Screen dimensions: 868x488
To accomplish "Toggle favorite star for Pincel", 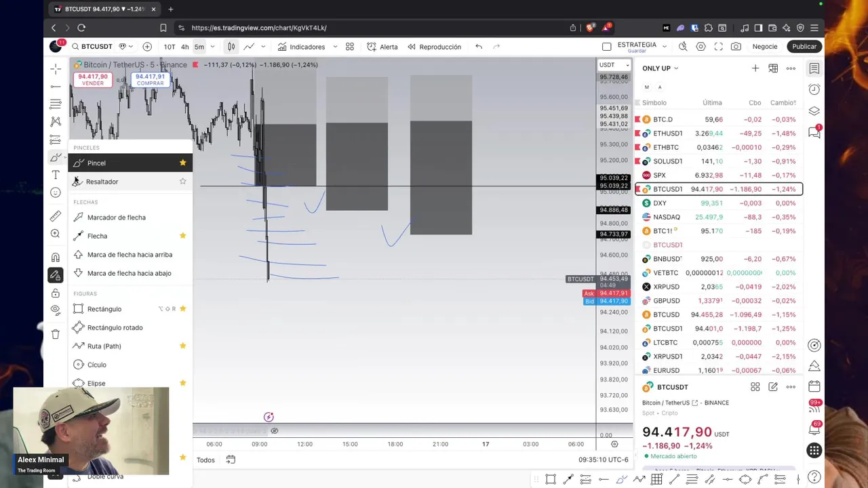I will tap(182, 163).
